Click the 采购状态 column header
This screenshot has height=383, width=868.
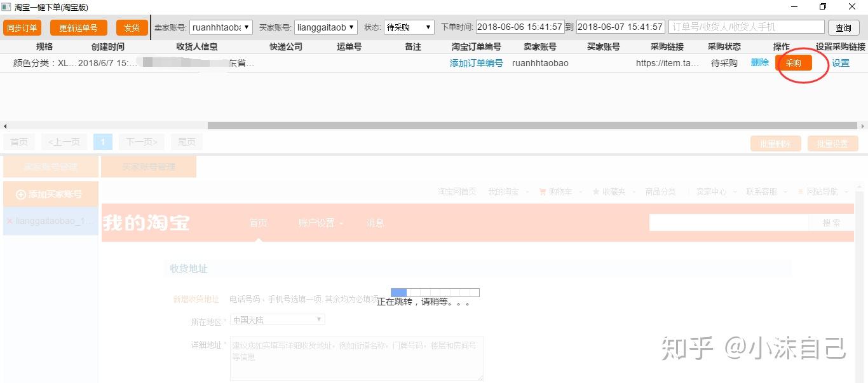point(724,46)
